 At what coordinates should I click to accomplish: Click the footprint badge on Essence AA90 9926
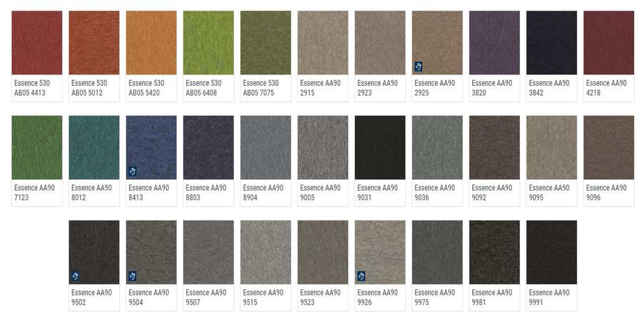(x=362, y=276)
